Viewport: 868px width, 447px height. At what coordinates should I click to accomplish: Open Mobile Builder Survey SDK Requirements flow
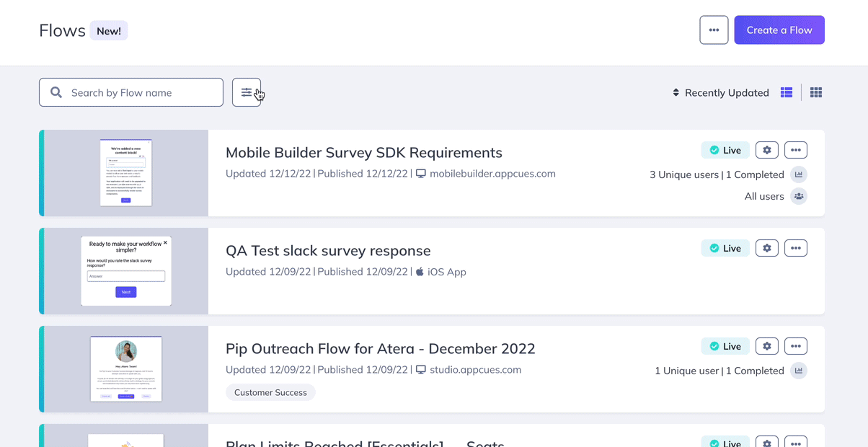point(364,153)
